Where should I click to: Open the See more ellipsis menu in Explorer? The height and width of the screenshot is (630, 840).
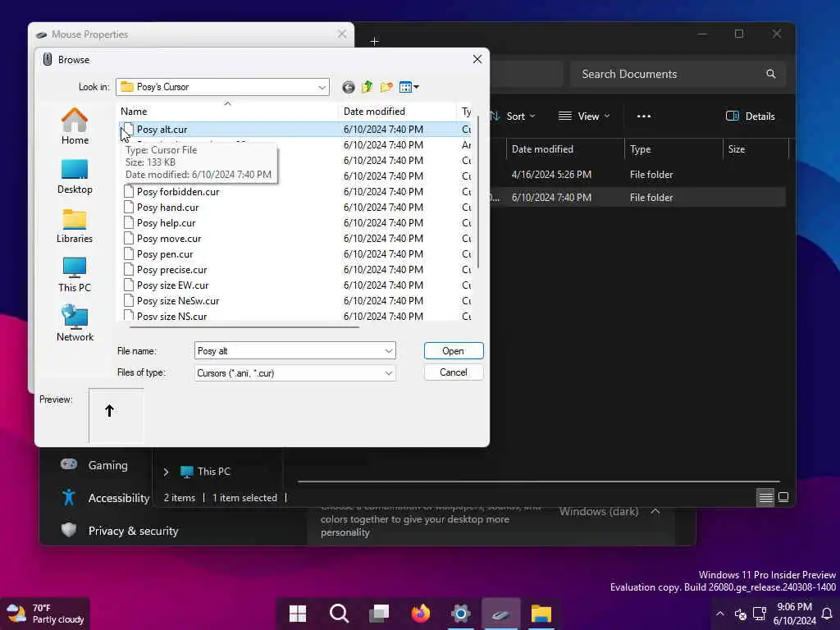click(644, 116)
